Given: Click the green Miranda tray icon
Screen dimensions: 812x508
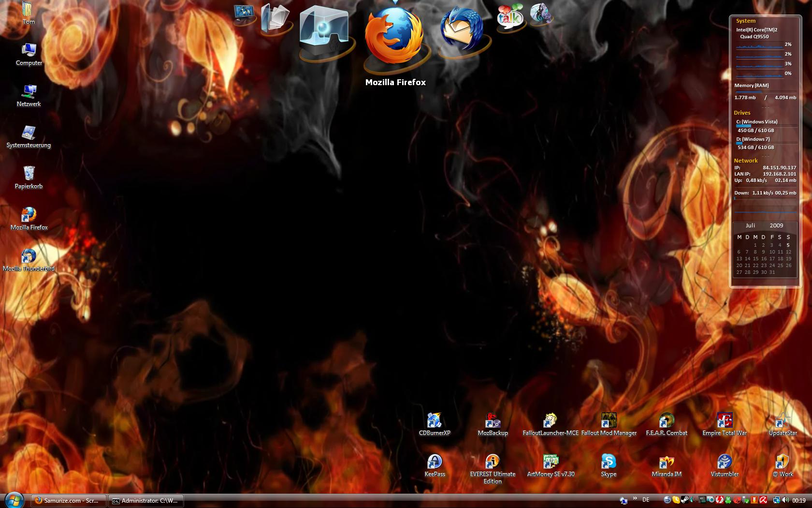Looking at the screenshot, I should point(728,500).
